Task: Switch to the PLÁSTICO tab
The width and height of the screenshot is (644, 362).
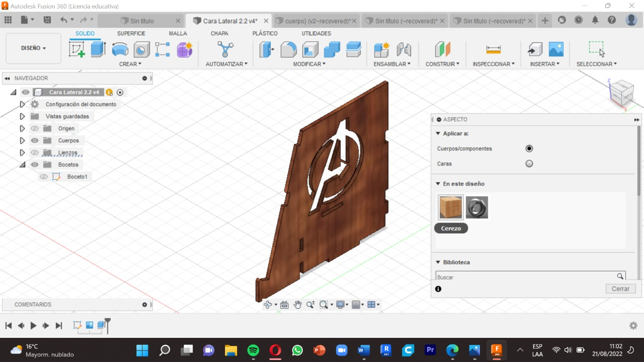Action: (x=265, y=33)
